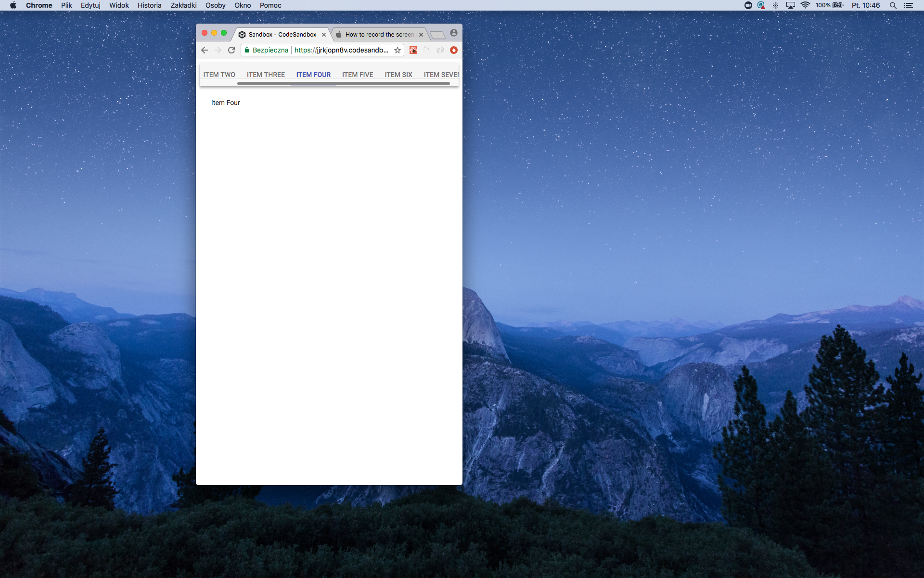Open the Chrome profile avatar icon
This screenshot has height=578, width=924.
[454, 33]
